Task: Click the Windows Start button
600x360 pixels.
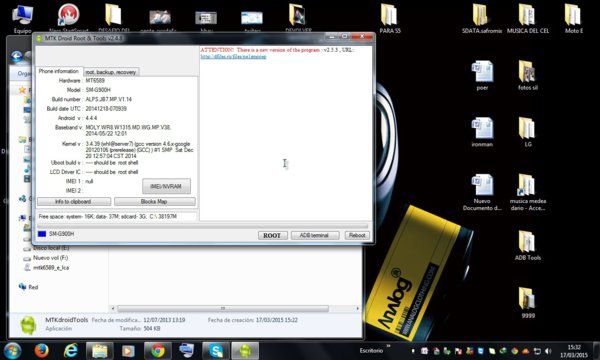Action: (x=12, y=350)
